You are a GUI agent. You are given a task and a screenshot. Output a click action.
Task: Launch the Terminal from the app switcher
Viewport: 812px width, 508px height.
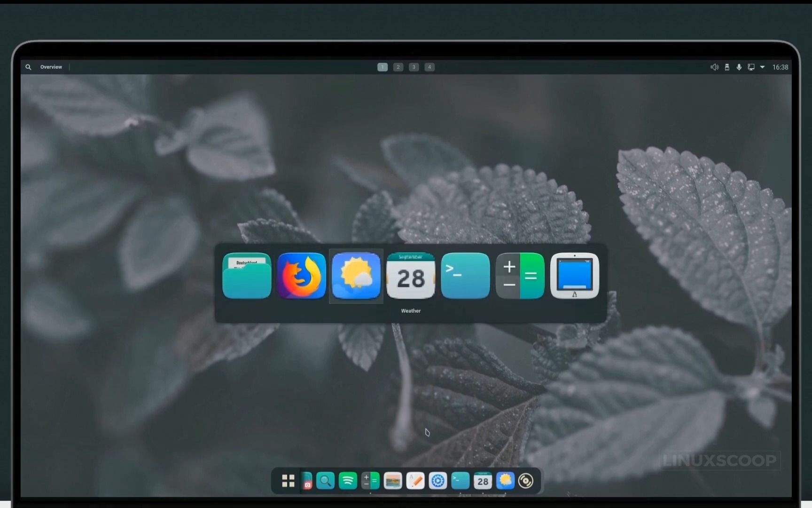(465, 276)
